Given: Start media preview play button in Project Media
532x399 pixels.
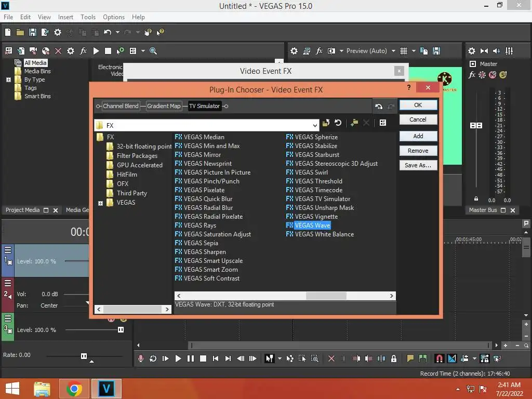Looking at the screenshot, I should point(96,51).
